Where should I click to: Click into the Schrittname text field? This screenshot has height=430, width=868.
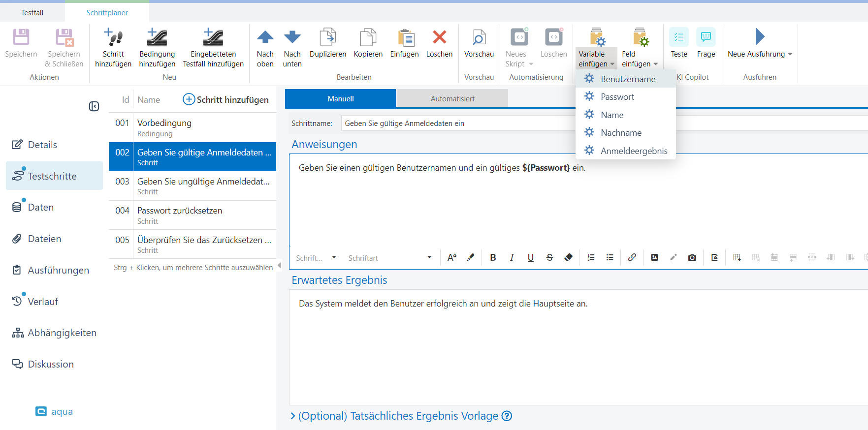[x=458, y=123]
